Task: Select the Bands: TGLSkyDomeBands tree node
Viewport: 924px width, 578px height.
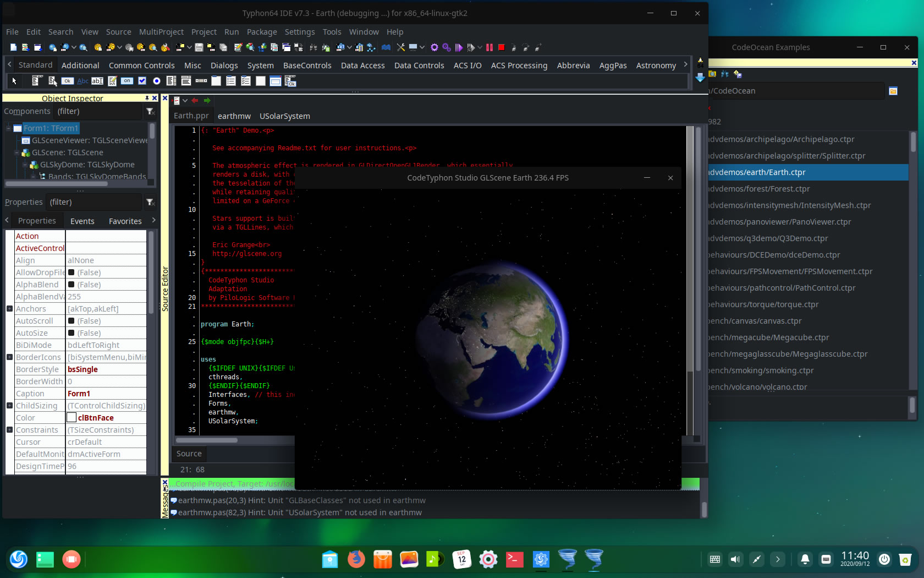Action: (x=97, y=177)
